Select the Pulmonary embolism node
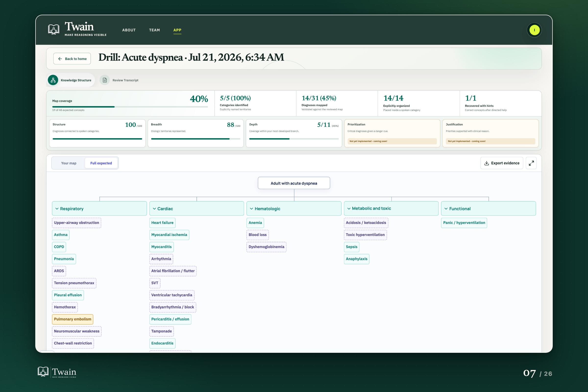Viewport: 588px width, 392px height. 73,319
